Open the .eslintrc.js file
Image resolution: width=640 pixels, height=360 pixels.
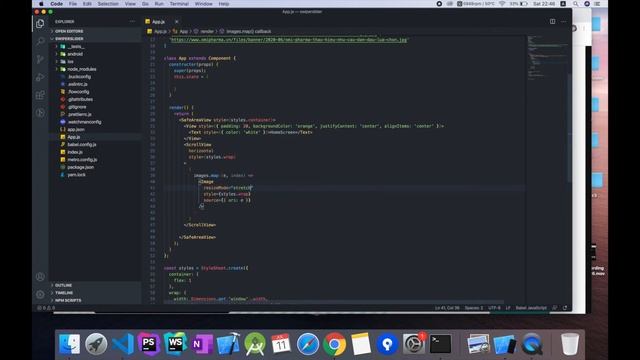pyautogui.click(x=78, y=84)
